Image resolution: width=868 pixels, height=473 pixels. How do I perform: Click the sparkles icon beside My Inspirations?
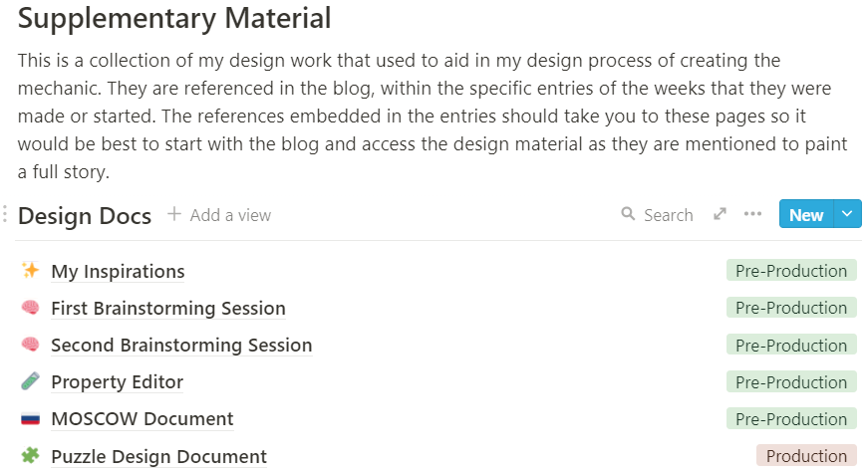(x=31, y=271)
